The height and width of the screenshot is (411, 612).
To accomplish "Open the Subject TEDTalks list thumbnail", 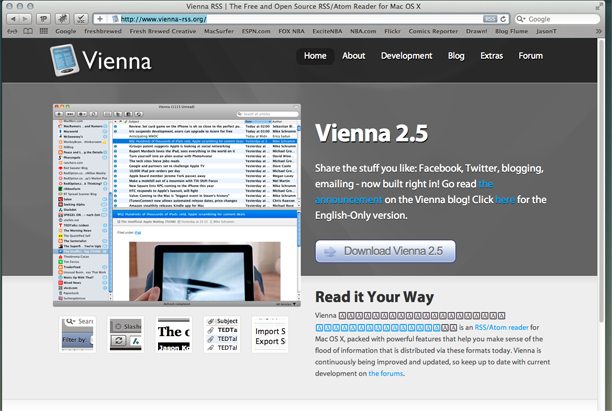I will click(222, 334).
